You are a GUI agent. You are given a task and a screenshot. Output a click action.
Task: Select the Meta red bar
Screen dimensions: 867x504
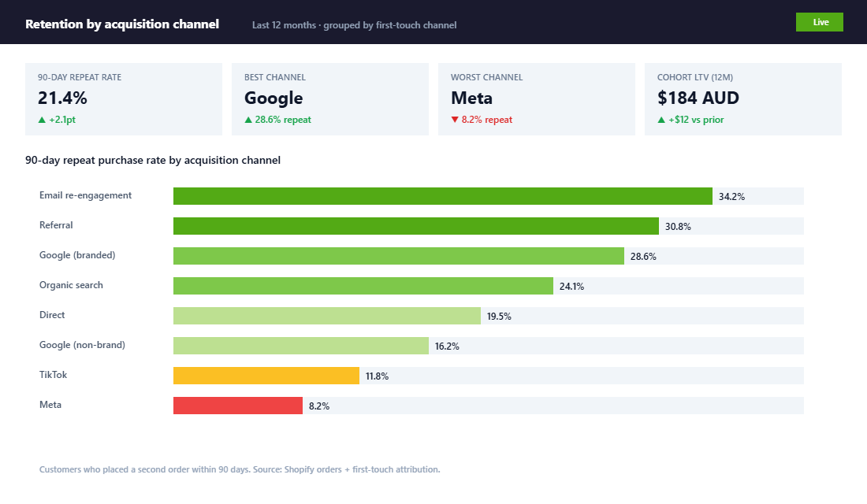point(236,405)
